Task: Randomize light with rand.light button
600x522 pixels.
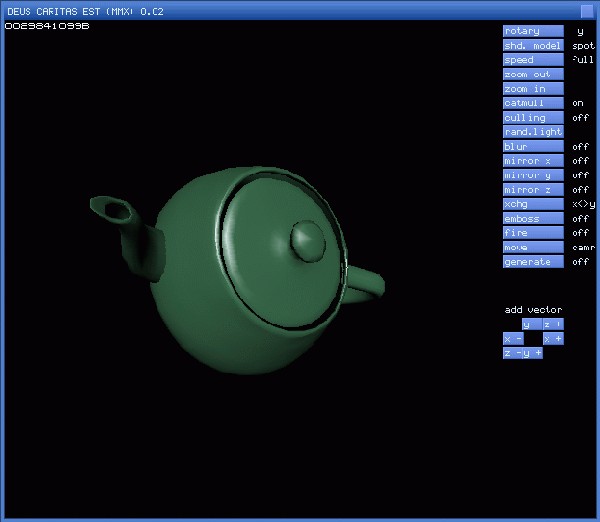Action: [x=532, y=132]
